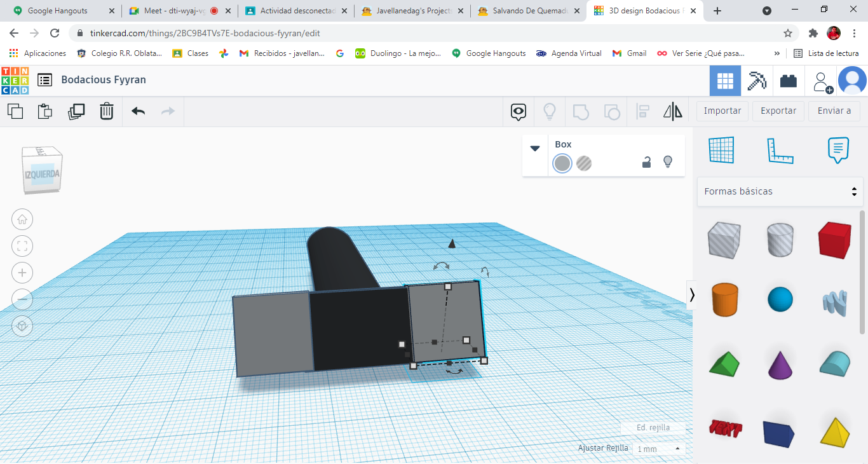868x464 pixels.
Task: Click the Home view button
Action: pyautogui.click(x=22, y=220)
